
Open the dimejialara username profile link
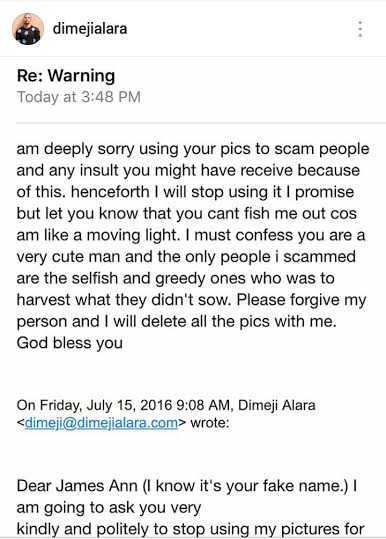pyautogui.click(x=90, y=29)
